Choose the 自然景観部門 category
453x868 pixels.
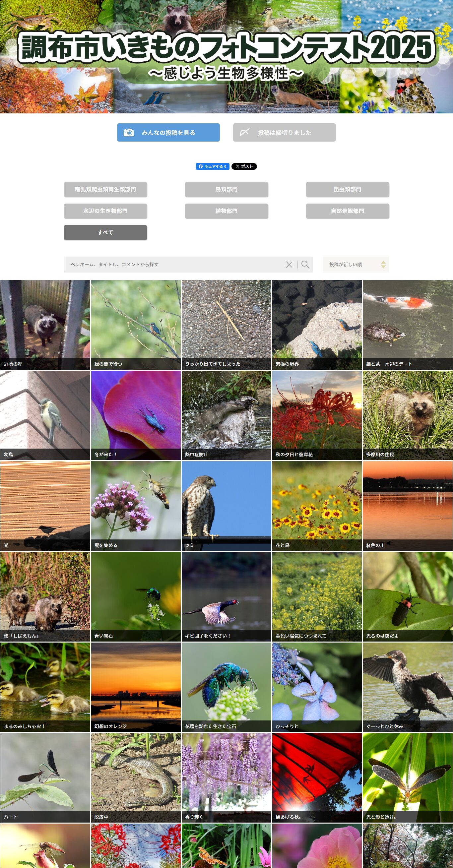click(348, 211)
